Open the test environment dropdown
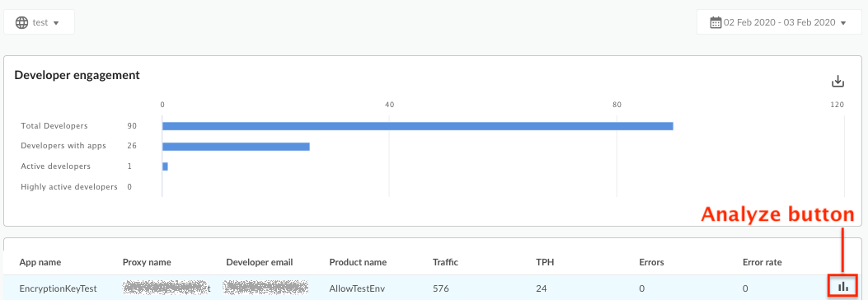 tap(40, 23)
